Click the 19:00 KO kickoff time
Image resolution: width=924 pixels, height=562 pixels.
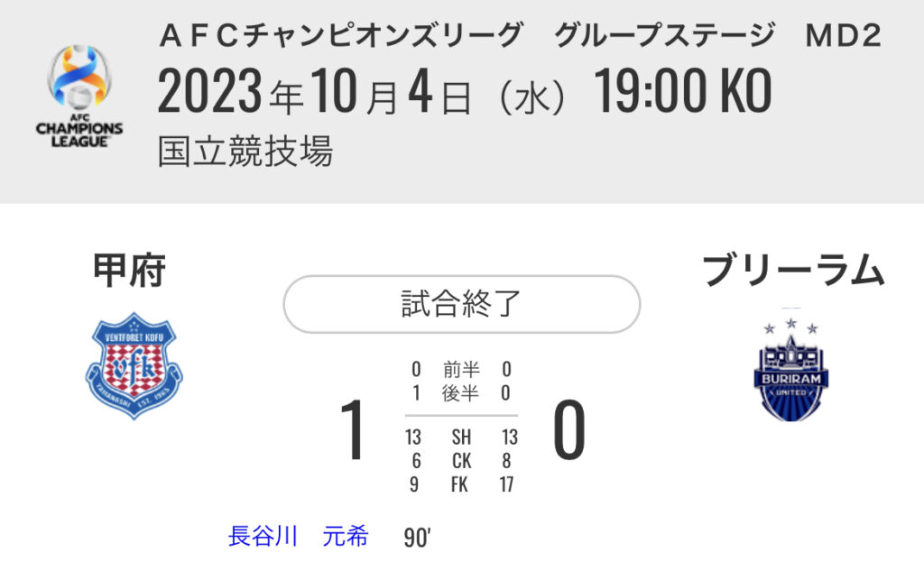682,92
